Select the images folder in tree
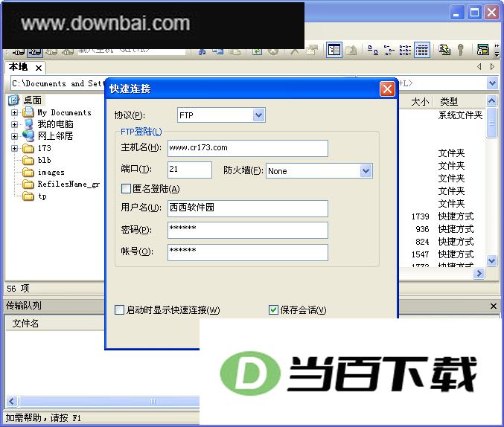 tap(51, 173)
